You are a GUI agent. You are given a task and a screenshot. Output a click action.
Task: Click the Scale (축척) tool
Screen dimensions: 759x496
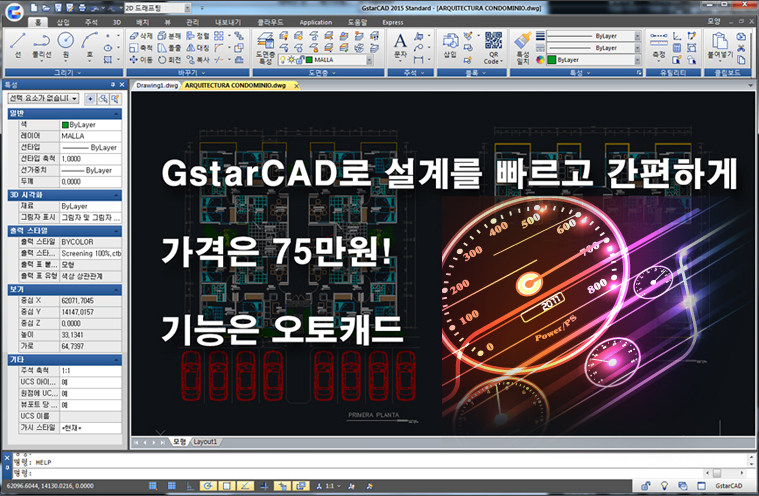[x=141, y=48]
